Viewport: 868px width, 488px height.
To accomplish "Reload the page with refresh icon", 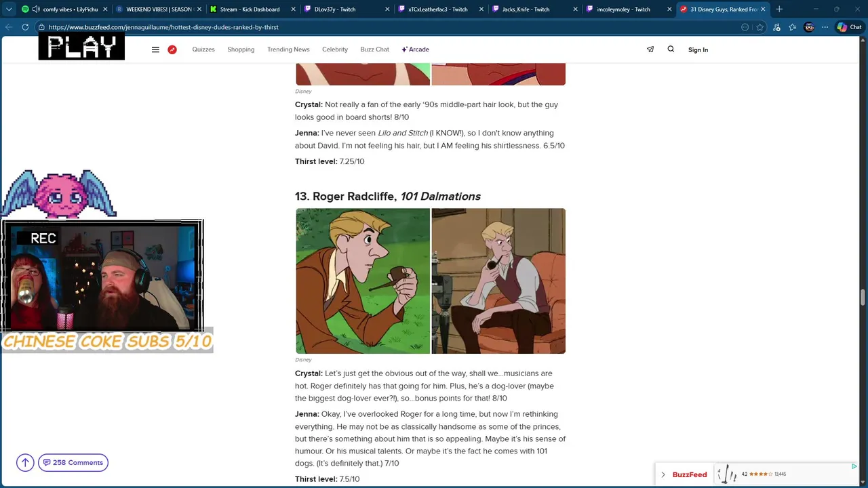I will tap(25, 27).
